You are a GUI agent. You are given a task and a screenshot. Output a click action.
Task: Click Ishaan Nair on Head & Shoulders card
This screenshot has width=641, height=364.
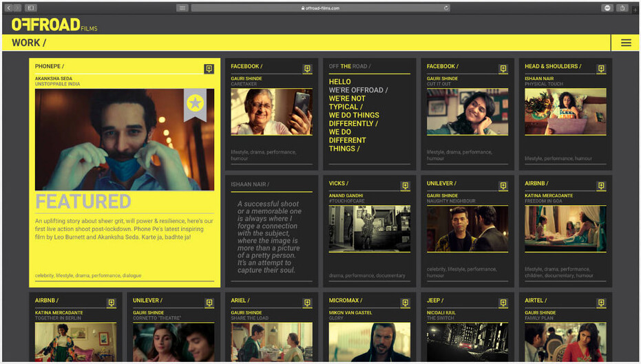pos(539,78)
